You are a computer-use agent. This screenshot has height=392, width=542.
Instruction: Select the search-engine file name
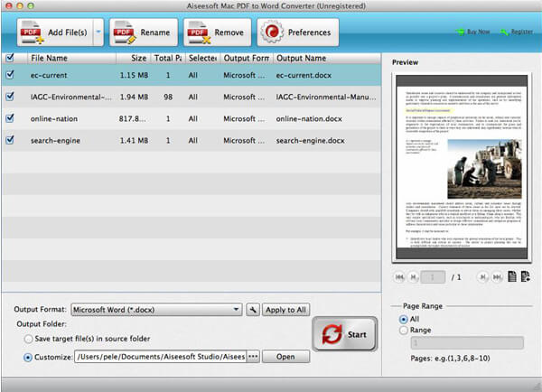coord(55,141)
